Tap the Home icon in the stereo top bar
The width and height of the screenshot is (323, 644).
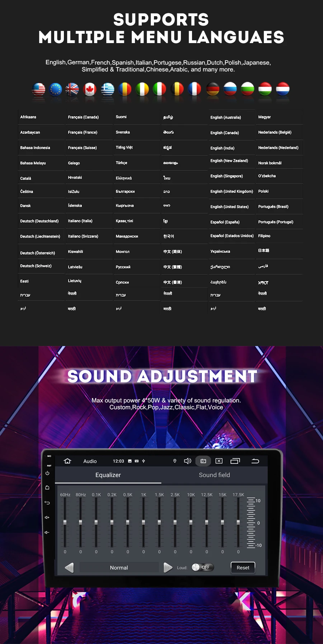[x=67, y=461]
